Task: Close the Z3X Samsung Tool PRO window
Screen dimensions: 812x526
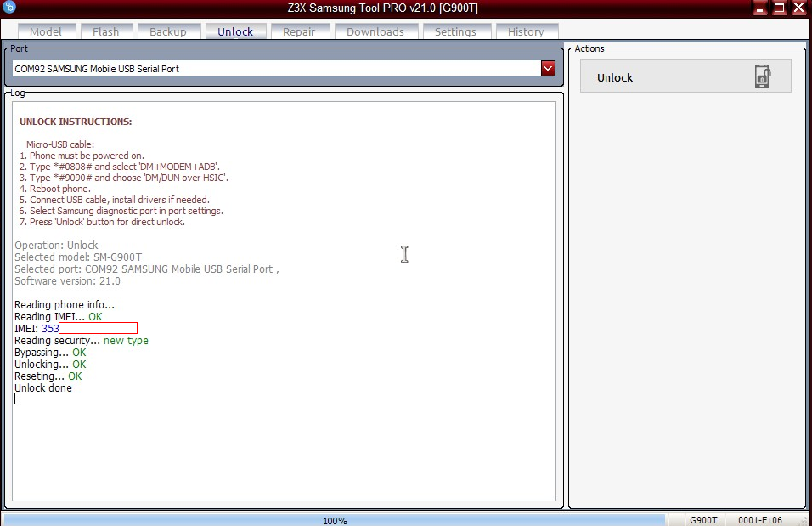Action: 798,8
